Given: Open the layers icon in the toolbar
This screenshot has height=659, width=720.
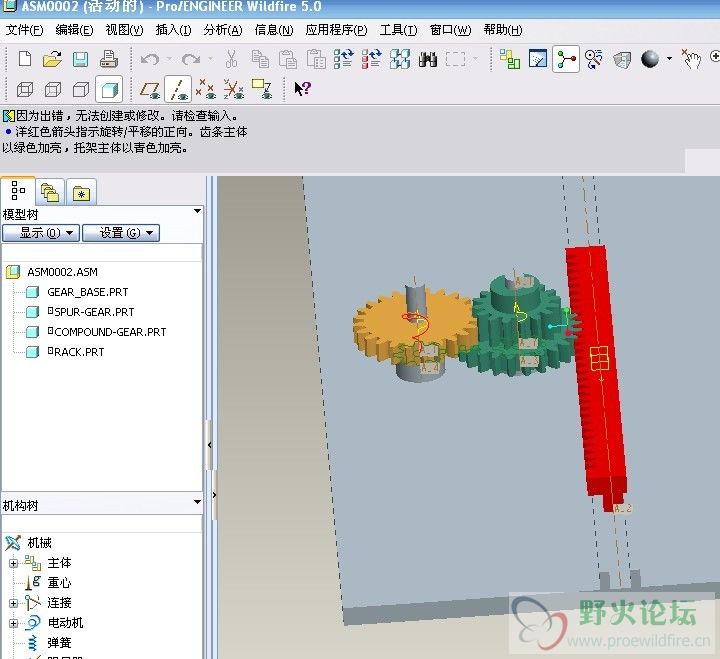Looking at the screenshot, I should tap(510, 60).
